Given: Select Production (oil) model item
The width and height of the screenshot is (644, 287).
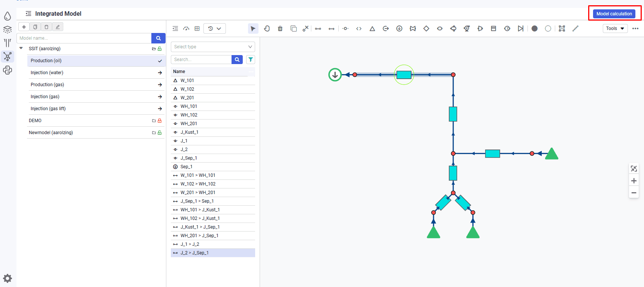Looking at the screenshot, I should (x=96, y=61).
